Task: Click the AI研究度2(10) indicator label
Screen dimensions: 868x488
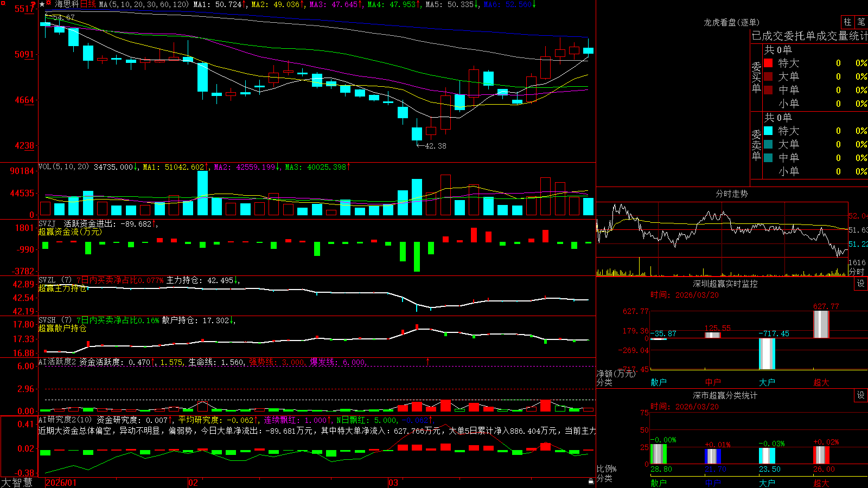Action: tap(65, 420)
